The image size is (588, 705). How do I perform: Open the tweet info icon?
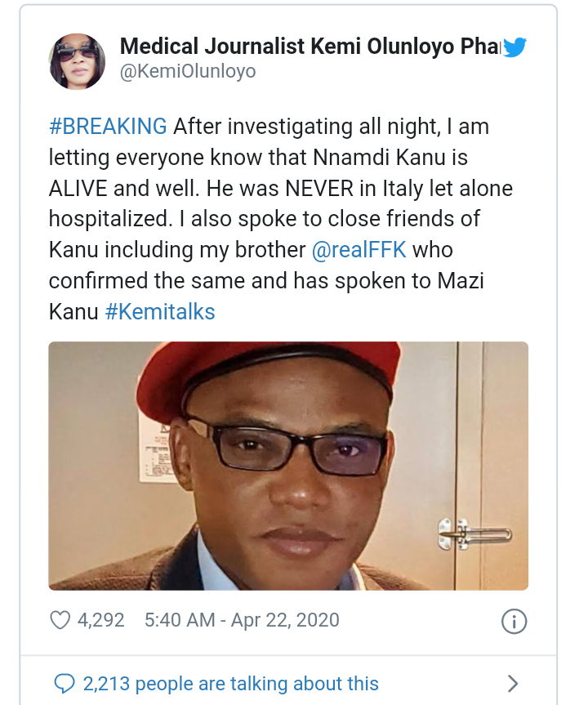pos(513,622)
